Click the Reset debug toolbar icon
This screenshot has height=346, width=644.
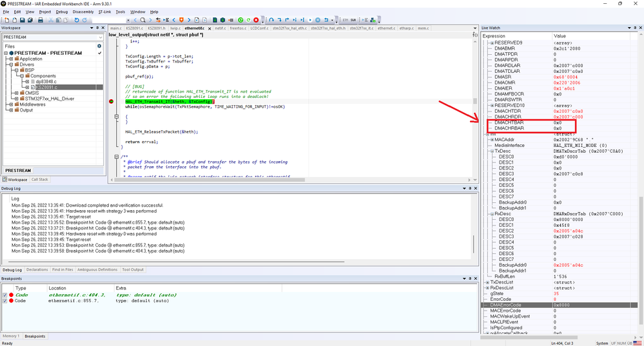click(x=326, y=20)
